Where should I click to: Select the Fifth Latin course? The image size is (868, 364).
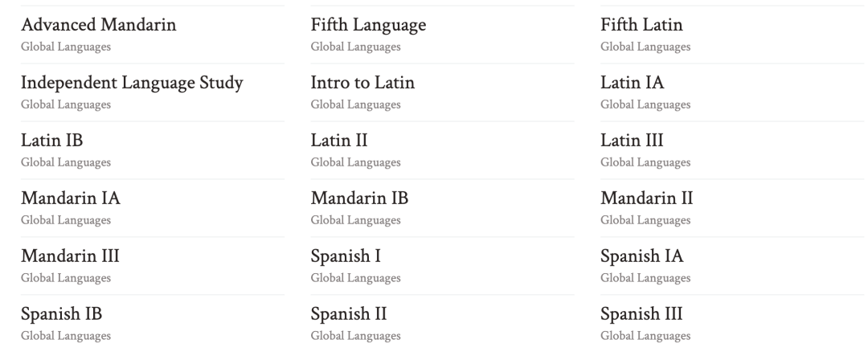tap(641, 25)
